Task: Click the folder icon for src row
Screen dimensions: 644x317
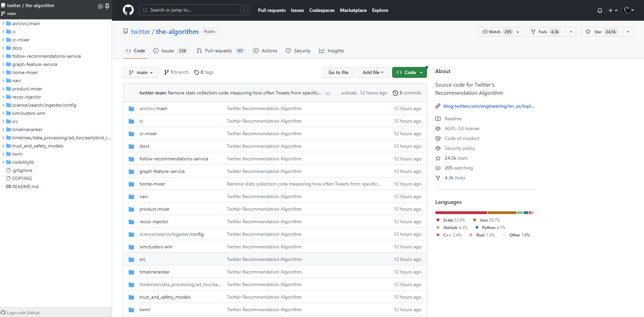Action: (131, 260)
